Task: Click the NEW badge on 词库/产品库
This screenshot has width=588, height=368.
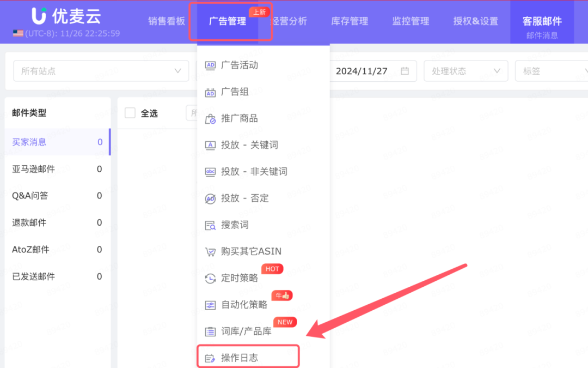Action: (x=285, y=322)
